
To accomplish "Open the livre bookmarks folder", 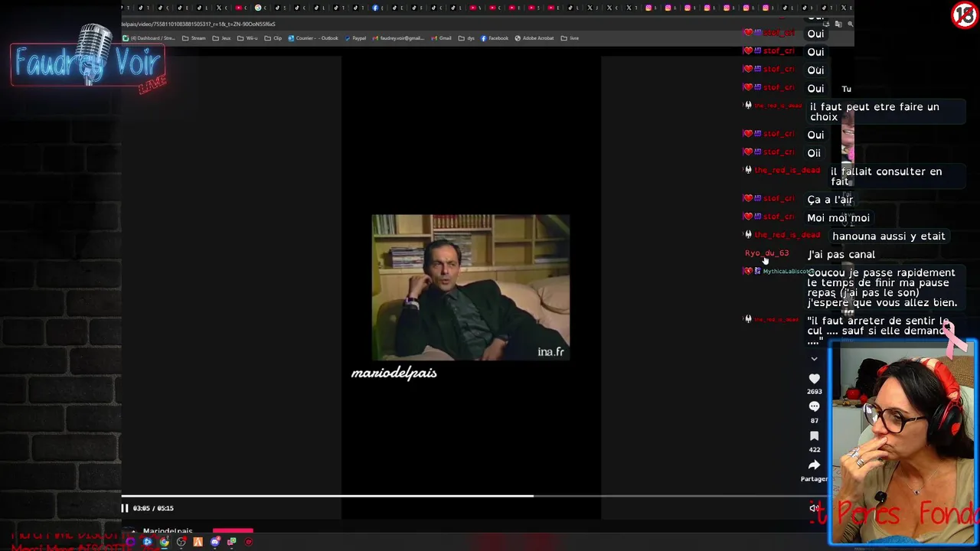I will click(x=570, y=38).
